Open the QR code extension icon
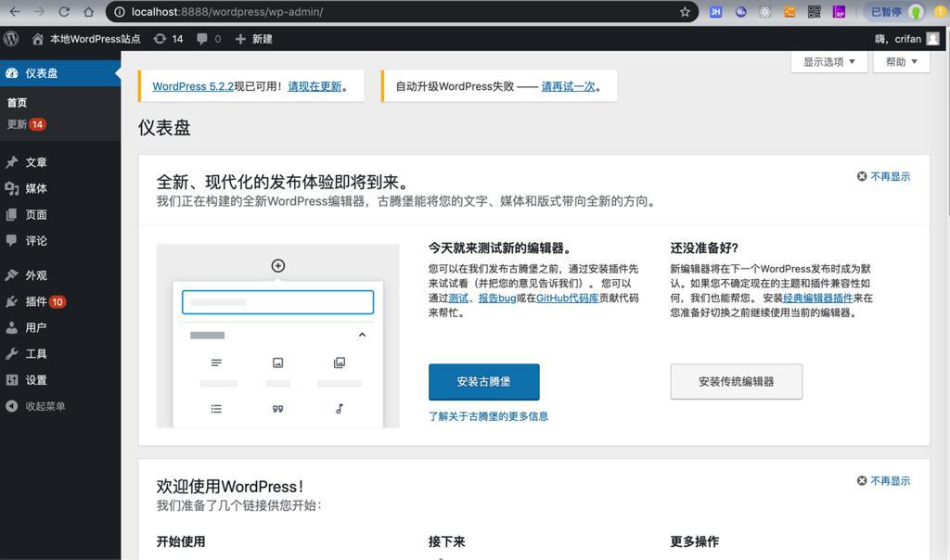This screenshot has width=950, height=560. (814, 12)
